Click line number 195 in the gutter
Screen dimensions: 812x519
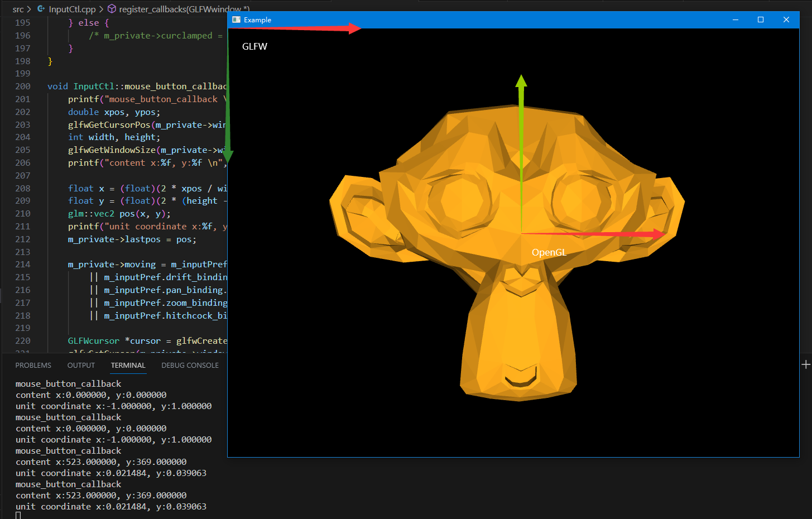pyautogui.click(x=23, y=23)
